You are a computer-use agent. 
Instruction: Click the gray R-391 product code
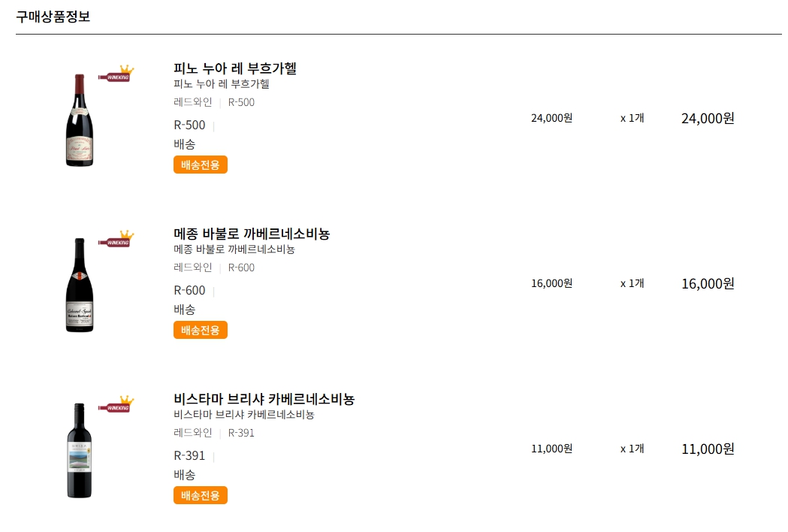click(x=241, y=433)
